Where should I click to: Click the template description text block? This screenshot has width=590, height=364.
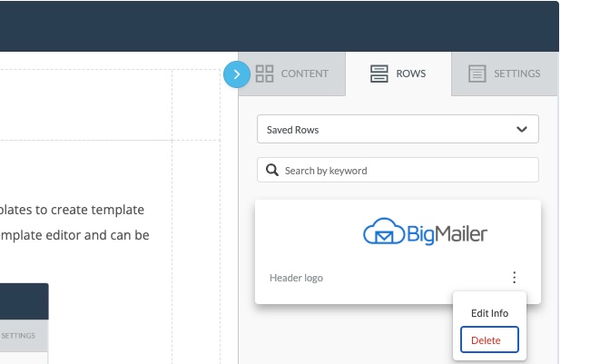pos(74,222)
